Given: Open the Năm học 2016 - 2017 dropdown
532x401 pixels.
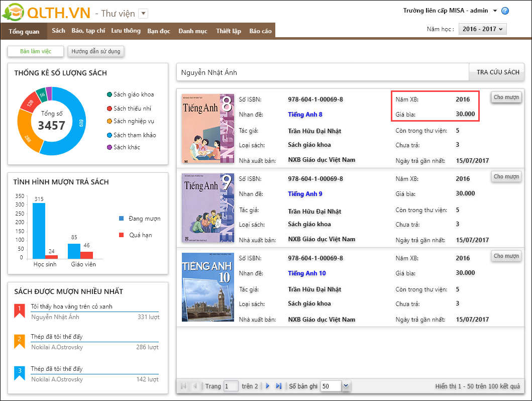Looking at the screenshot, I should click(482, 29).
